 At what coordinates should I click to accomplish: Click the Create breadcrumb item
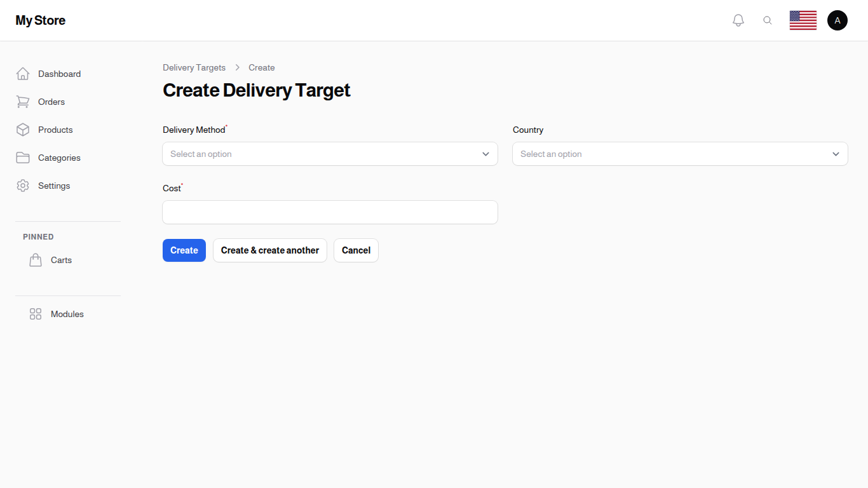coord(261,67)
